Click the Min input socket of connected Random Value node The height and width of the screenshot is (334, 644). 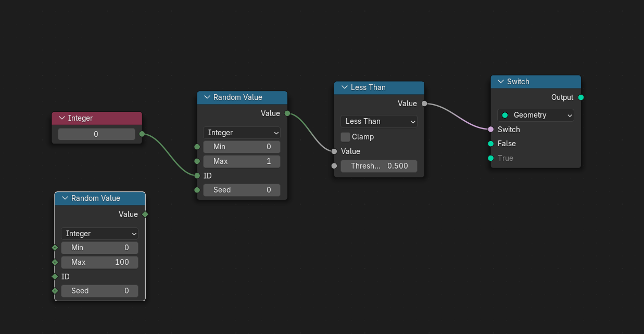(x=197, y=147)
